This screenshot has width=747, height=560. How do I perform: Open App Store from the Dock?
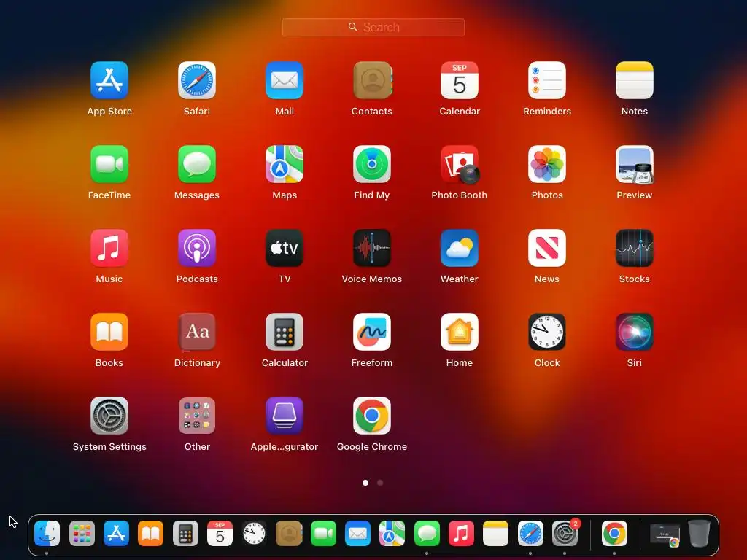(116, 533)
